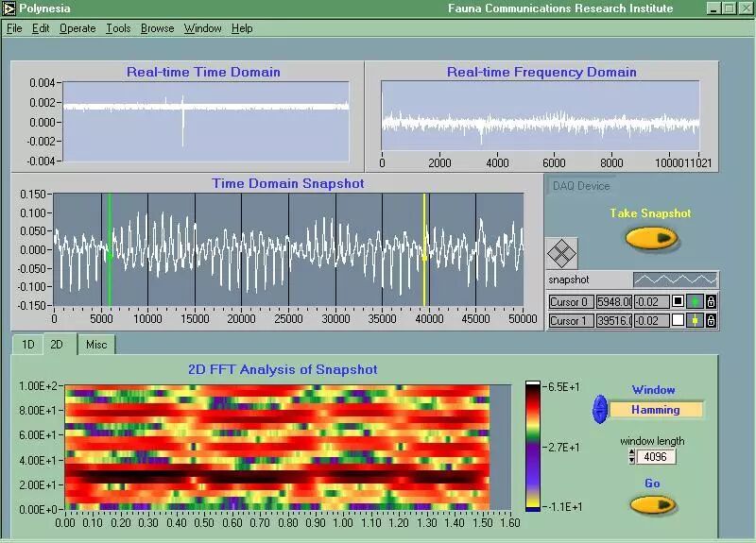This screenshot has height=543, width=756.
Task: Increase window length with up arrow
Action: pos(631,453)
